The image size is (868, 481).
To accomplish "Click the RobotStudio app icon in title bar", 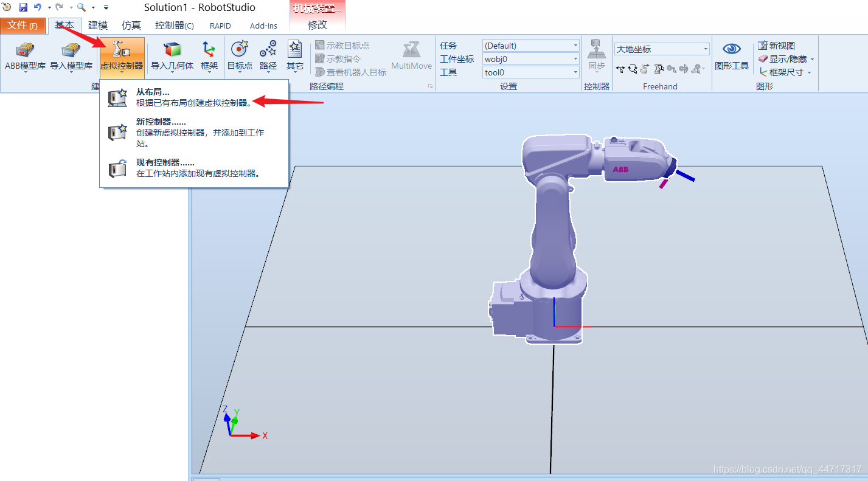I will pyautogui.click(x=7, y=7).
